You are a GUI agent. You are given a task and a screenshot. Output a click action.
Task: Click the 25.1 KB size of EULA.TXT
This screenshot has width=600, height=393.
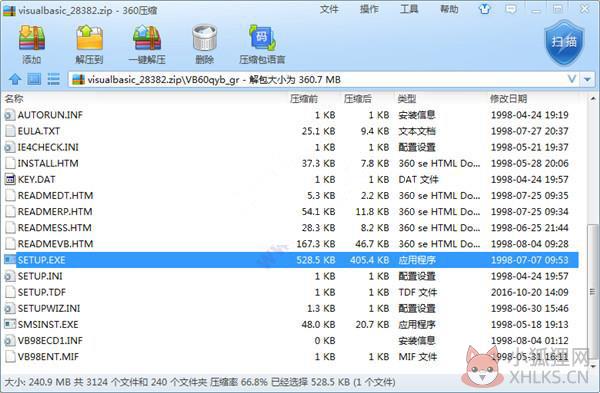coord(318,131)
